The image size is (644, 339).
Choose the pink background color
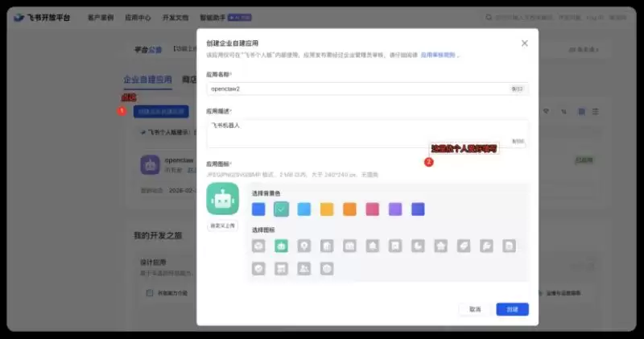(x=373, y=209)
